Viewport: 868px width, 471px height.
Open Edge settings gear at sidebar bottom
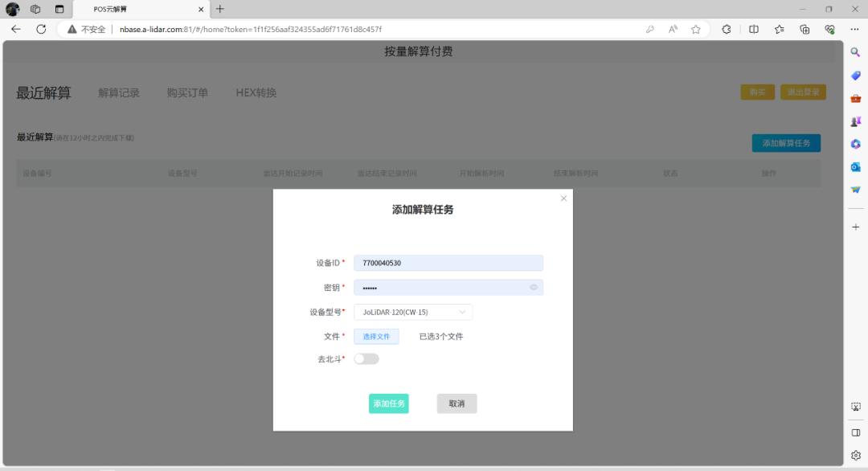(855, 455)
